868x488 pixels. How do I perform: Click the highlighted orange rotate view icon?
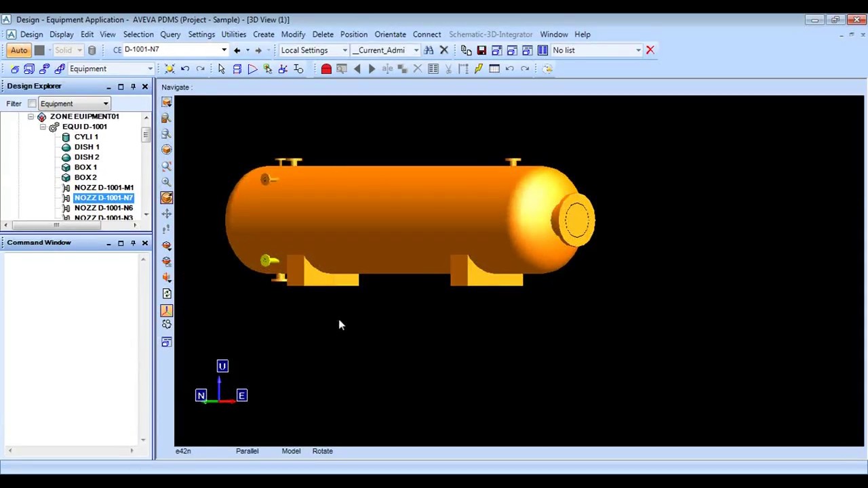(x=166, y=198)
